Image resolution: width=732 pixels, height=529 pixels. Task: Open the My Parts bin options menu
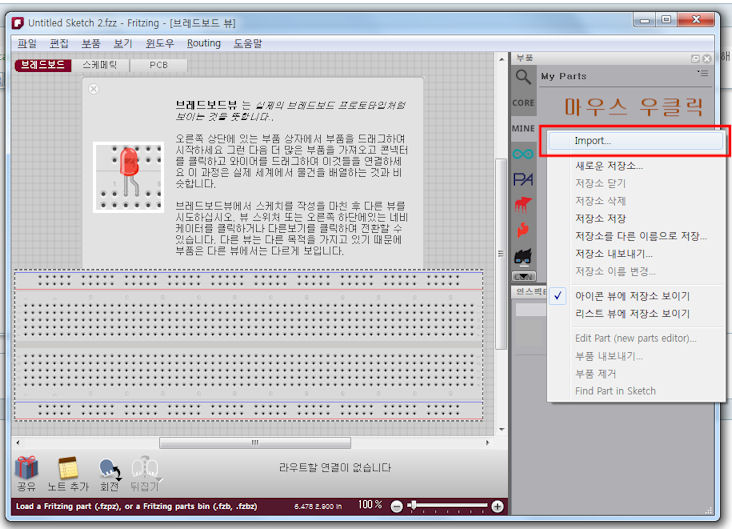tap(703, 74)
